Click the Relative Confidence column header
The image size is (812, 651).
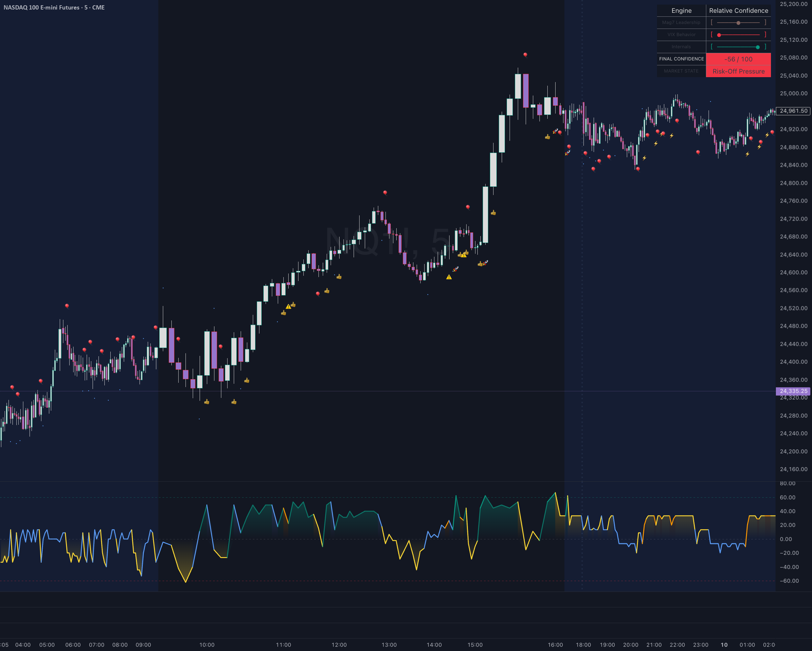(738, 11)
